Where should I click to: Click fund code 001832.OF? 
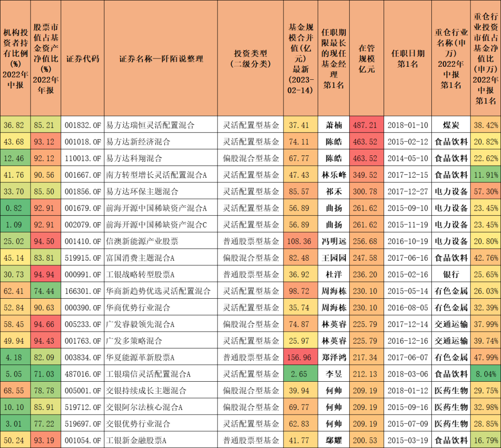pyautogui.click(x=83, y=125)
